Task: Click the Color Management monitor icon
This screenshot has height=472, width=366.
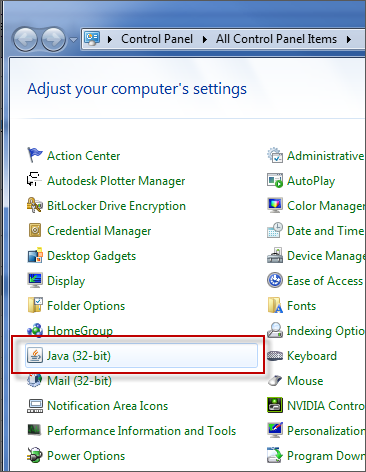Action: pyautogui.click(x=275, y=205)
